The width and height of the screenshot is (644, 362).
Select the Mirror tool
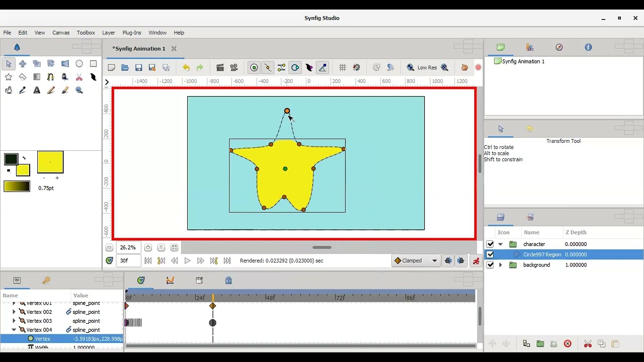65,64
